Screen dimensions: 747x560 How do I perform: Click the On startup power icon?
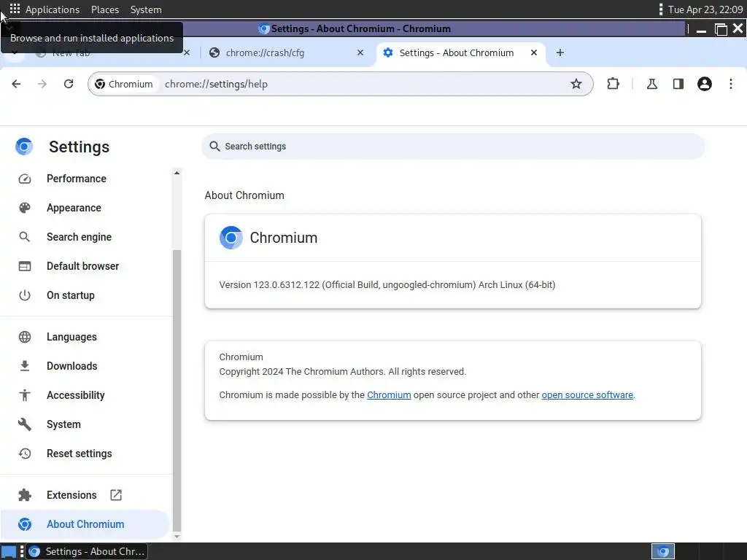click(x=25, y=295)
